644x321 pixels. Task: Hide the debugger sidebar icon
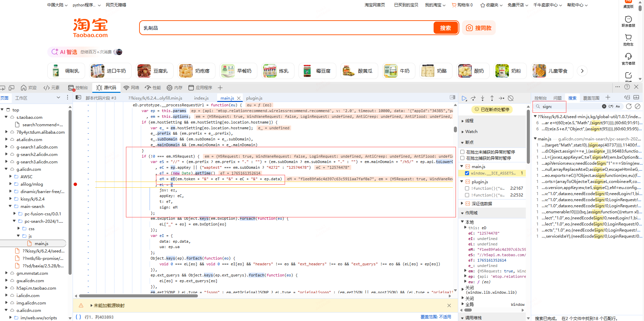[453, 97]
